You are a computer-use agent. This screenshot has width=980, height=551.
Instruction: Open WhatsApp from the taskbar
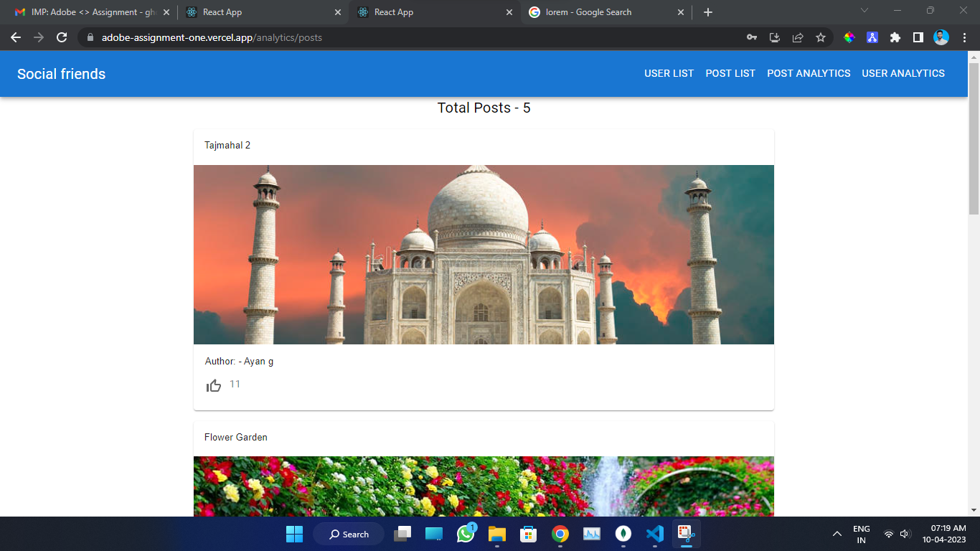(466, 533)
